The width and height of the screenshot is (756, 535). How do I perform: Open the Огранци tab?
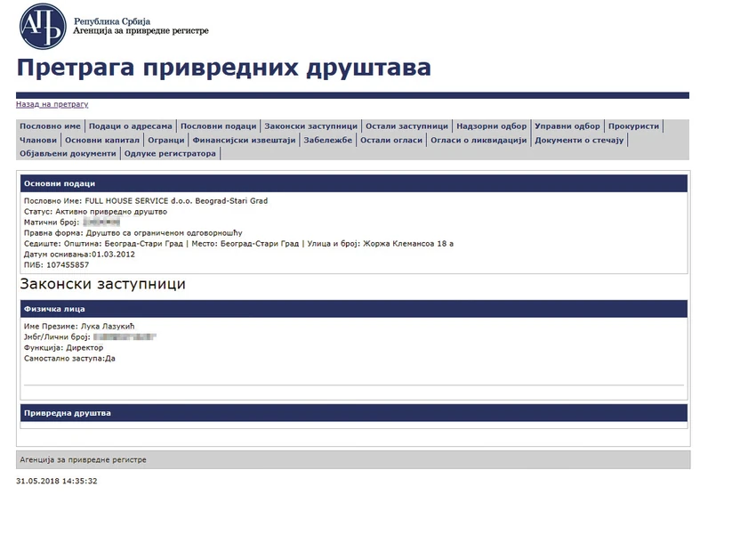165,140
